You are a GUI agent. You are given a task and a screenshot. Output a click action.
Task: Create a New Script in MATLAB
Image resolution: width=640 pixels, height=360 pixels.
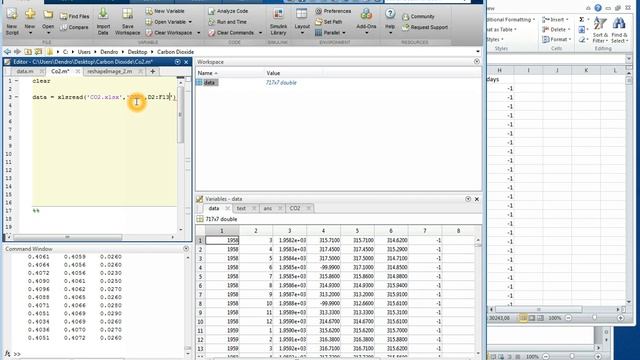pyautogui.click(x=12, y=21)
